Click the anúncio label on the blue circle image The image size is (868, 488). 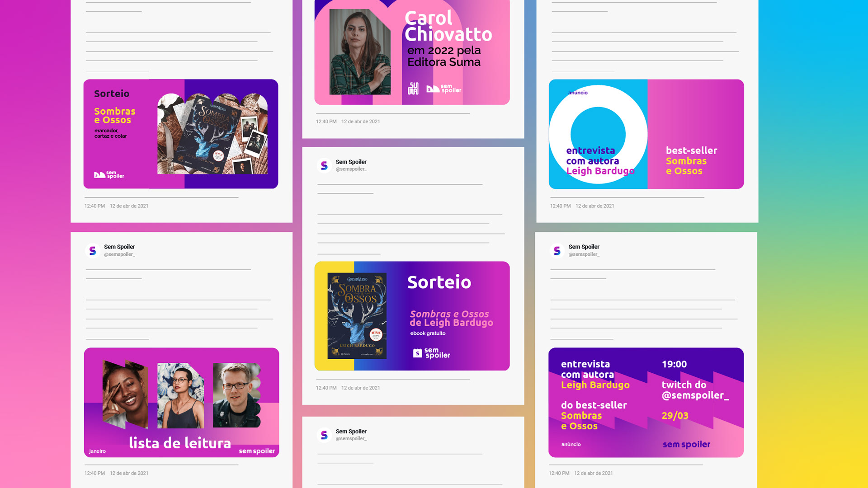coord(578,93)
